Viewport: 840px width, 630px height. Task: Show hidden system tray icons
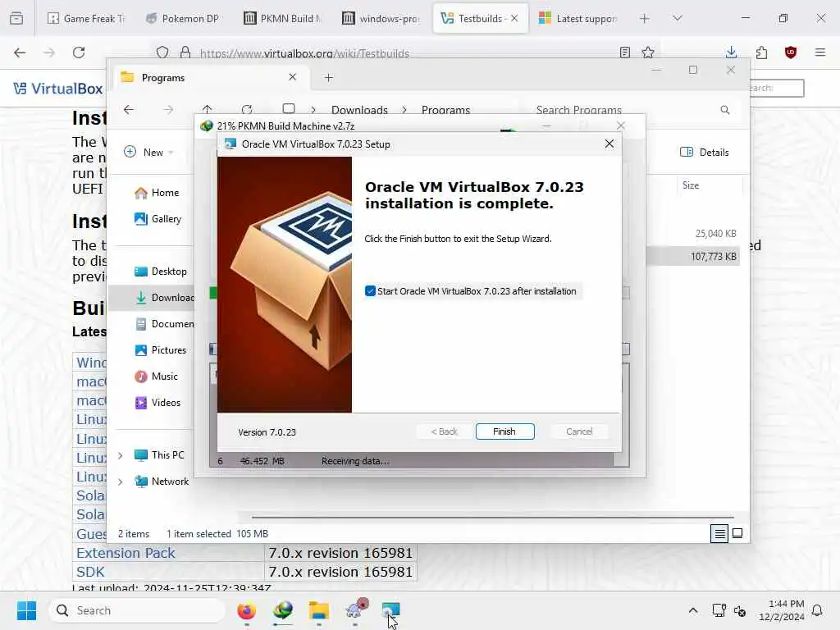[692, 610]
